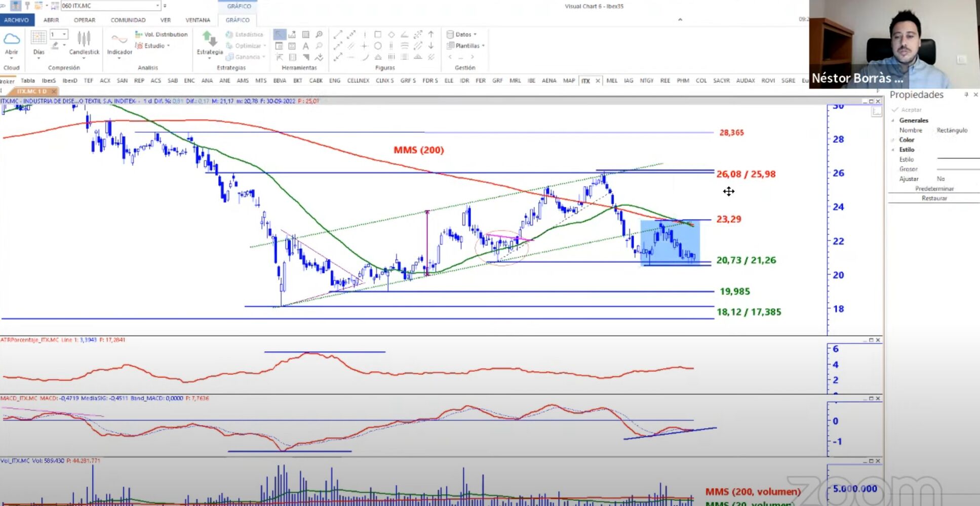The height and width of the screenshot is (506, 980).
Task: Click the chart settings icon at chart corner
Action: (876, 112)
